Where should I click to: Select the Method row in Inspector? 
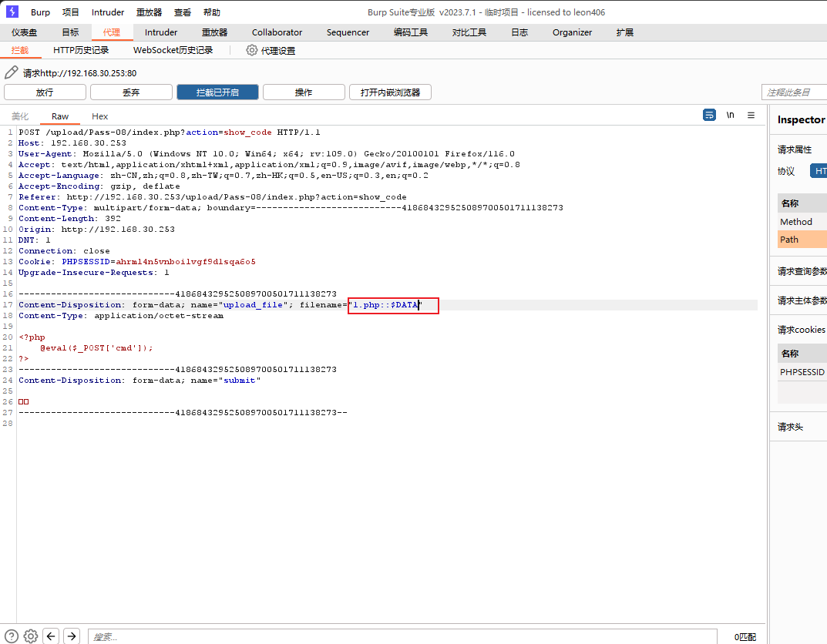coord(802,222)
